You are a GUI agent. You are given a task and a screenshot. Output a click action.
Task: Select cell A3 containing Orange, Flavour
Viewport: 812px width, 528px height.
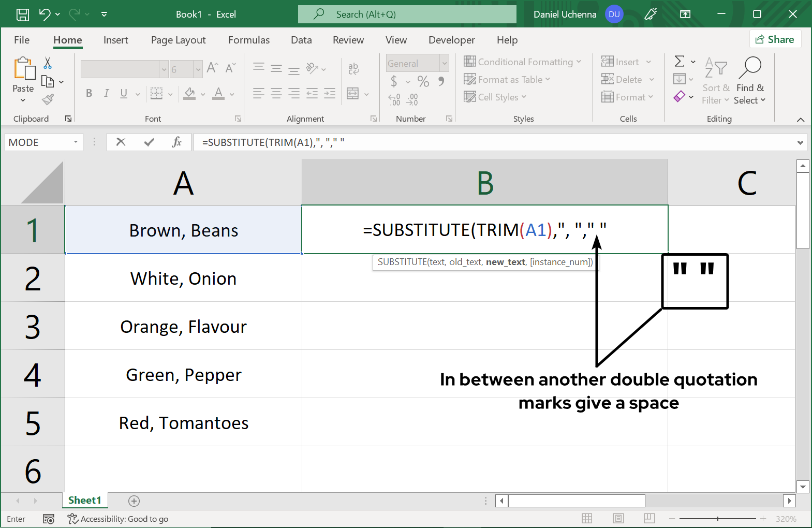[183, 326]
